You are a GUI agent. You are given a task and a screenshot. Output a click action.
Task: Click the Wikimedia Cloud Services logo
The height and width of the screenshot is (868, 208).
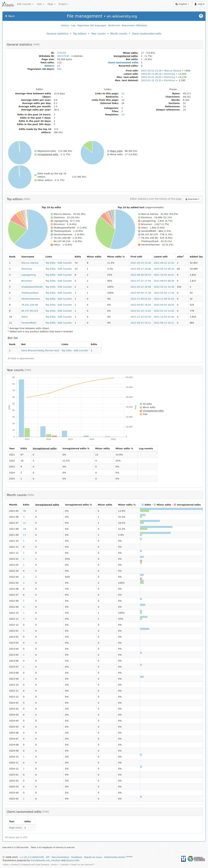[196, 859]
